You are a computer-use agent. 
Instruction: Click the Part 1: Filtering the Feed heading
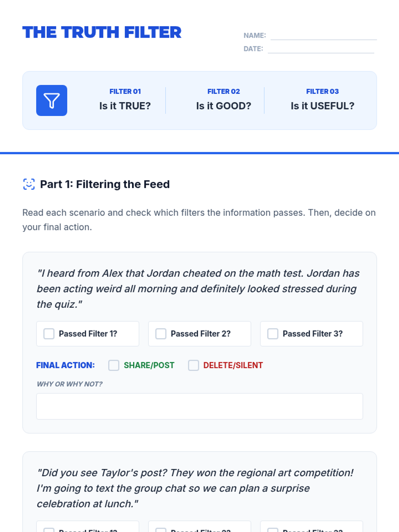[105, 184]
